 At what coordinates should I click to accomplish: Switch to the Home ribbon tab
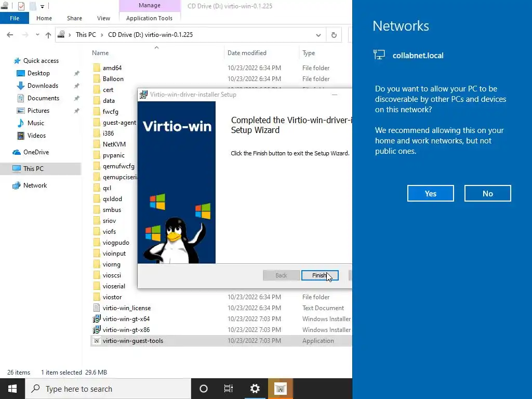point(44,18)
